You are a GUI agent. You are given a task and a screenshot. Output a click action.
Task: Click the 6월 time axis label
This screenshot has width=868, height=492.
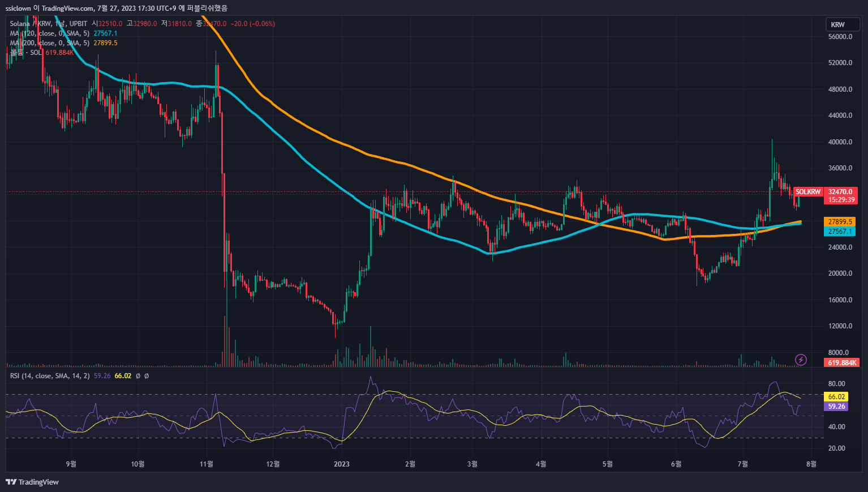[x=676, y=464]
